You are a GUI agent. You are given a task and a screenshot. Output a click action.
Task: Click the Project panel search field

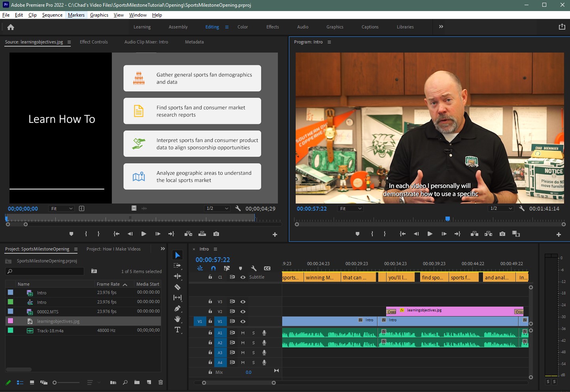tap(45, 271)
